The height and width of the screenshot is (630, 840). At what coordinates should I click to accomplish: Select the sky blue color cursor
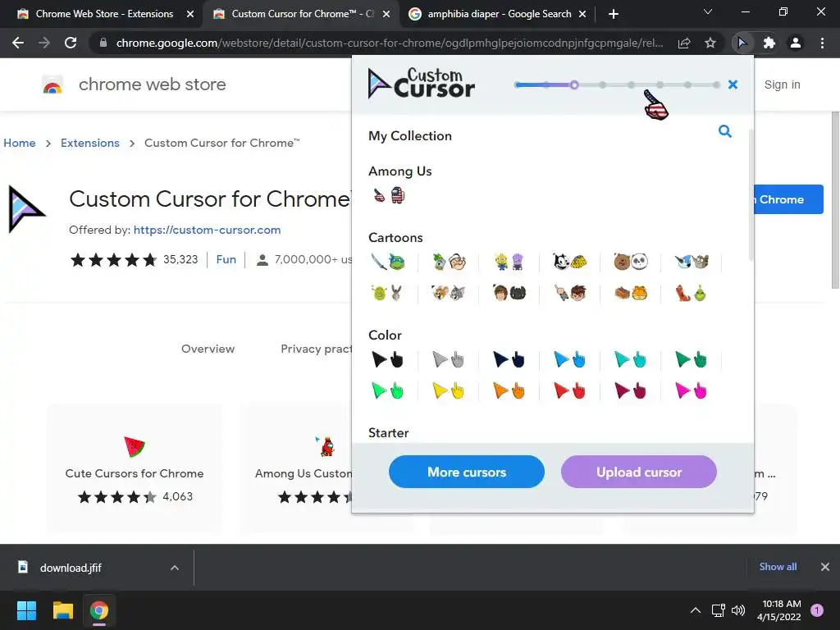[x=570, y=359]
